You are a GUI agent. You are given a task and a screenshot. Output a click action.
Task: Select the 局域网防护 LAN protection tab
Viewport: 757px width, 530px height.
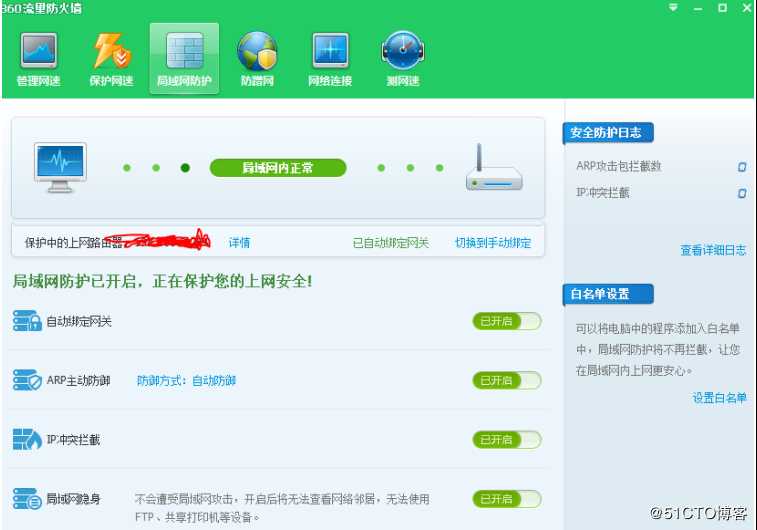coord(184,59)
